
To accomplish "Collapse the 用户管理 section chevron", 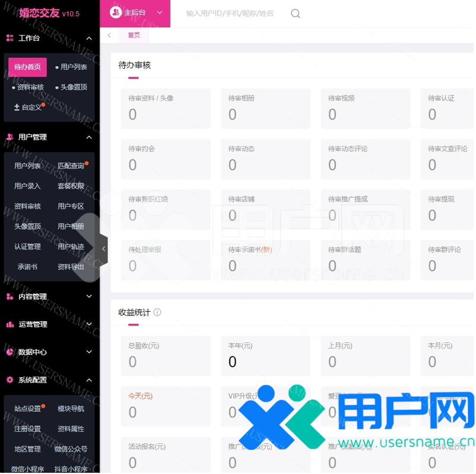I will tap(89, 137).
